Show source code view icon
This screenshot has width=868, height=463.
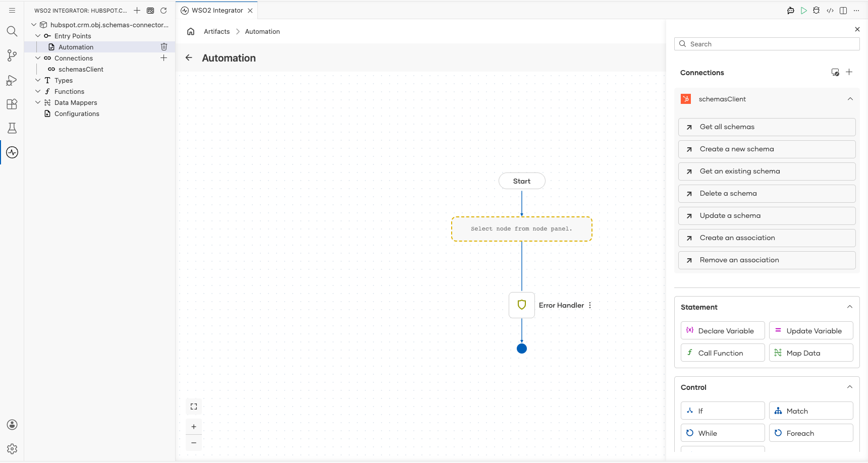pyautogui.click(x=830, y=11)
